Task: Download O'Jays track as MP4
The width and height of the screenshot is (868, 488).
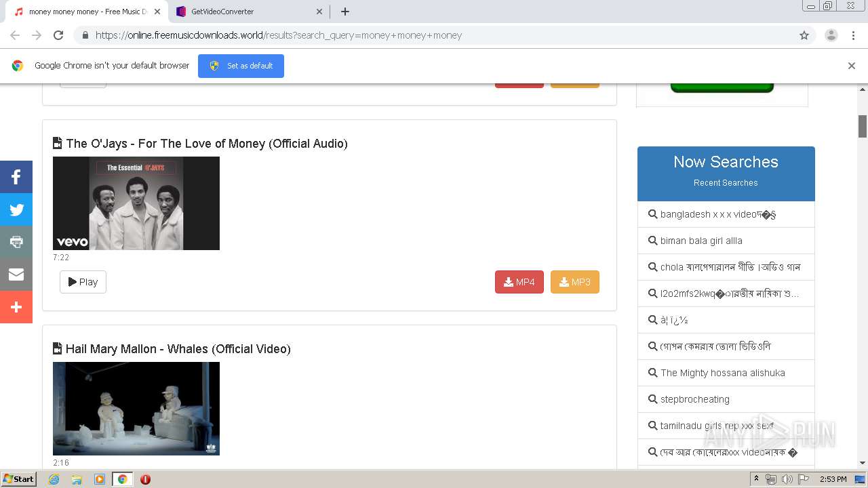Action: (x=519, y=282)
